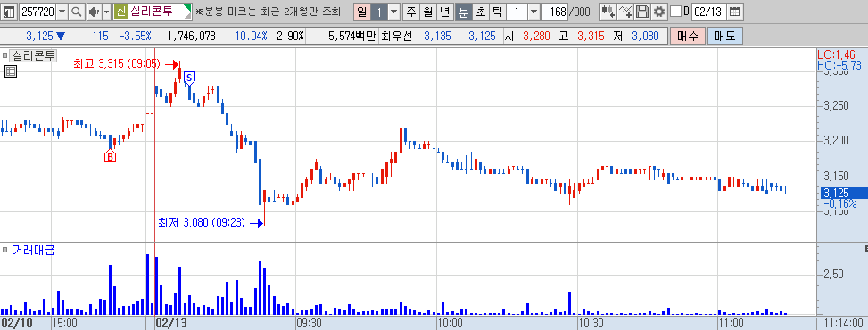Click the data grid icon under 실리콘투 label
This screenshot has width=868, height=330.
coord(10,70)
